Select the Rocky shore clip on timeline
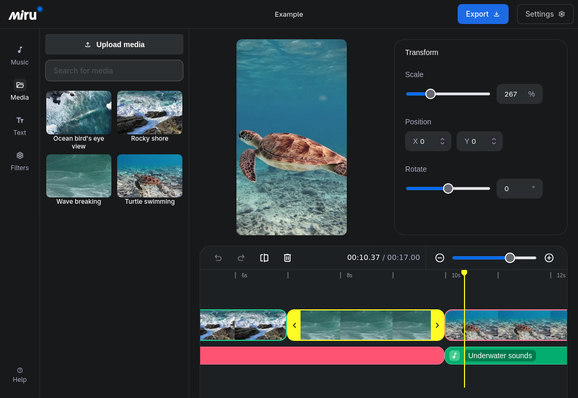The image size is (578, 398). pos(243,325)
